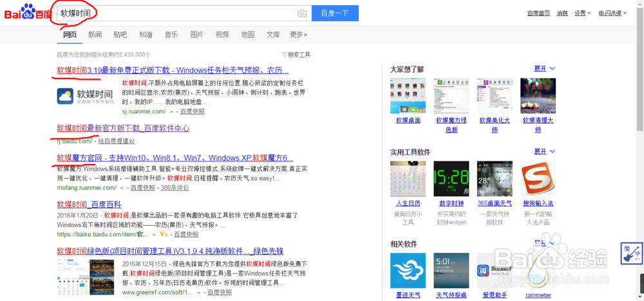Click the 天气预报桌 app icon
644x301 pixels.
pos(451,271)
